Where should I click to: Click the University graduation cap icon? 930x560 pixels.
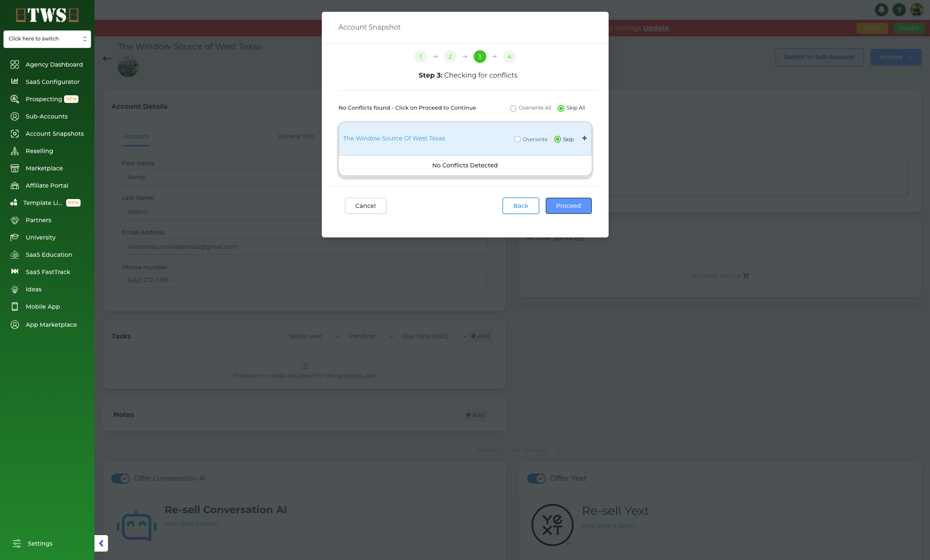point(15,237)
